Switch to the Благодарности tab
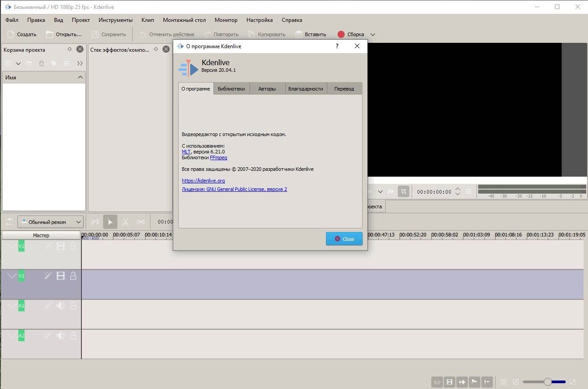588x389 pixels. click(x=305, y=89)
